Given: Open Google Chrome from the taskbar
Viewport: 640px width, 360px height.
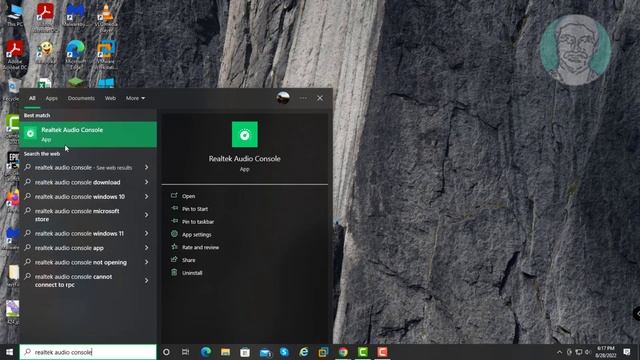Looking at the screenshot, I should (x=343, y=352).
